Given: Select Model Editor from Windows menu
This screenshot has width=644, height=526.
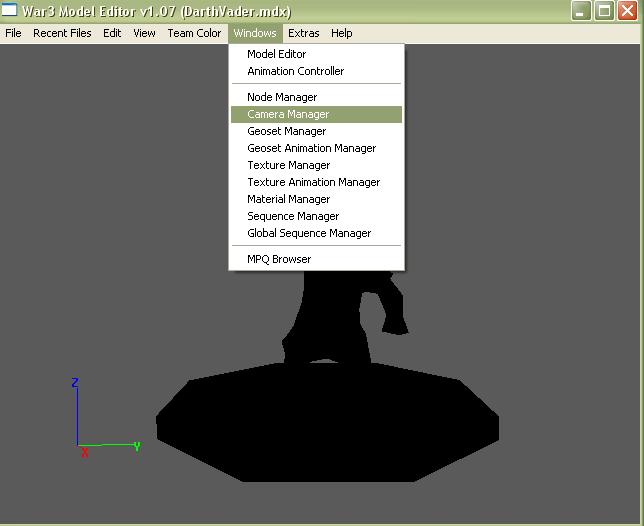Looking at the screenshot, I should (316, 54).
